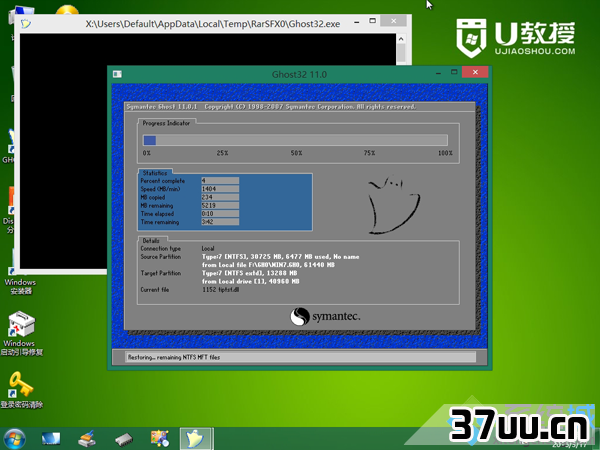Maximize the Ghost32.exe console window
600x450 pixels.
click(x=372, y=21)
